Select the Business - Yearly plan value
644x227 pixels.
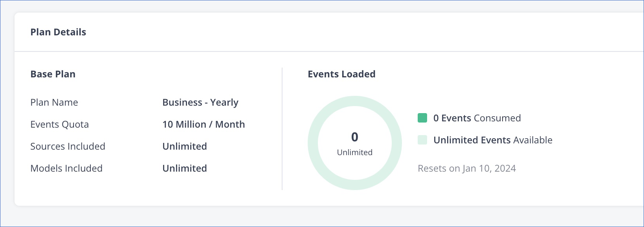200,103
